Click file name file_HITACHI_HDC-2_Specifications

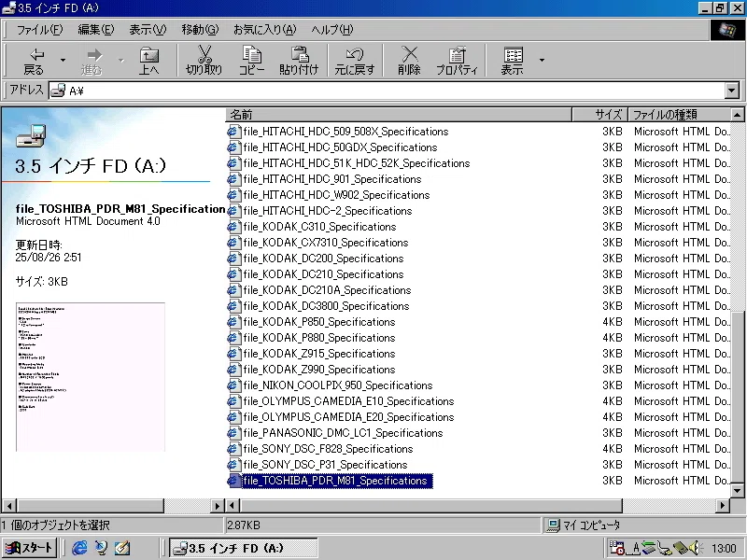pyautogui.click(x=328, y=211)
